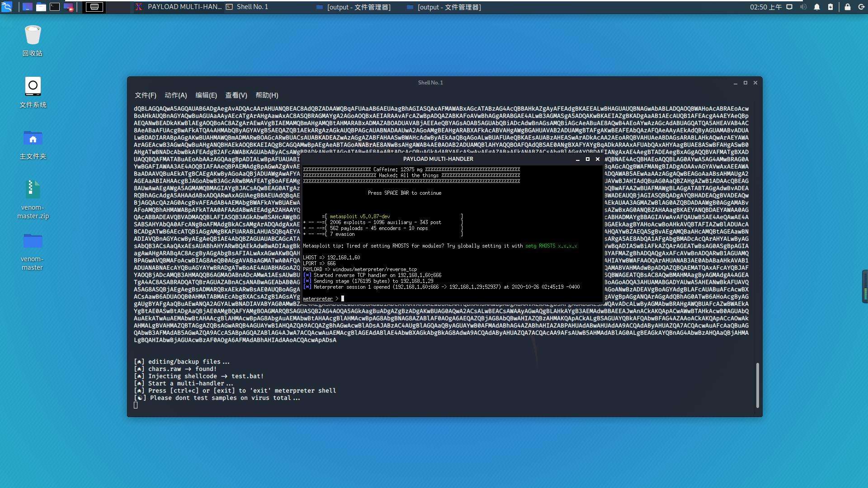
Task: Open 文件(F) menu in Shell window
Action: (x=146, y=95)
